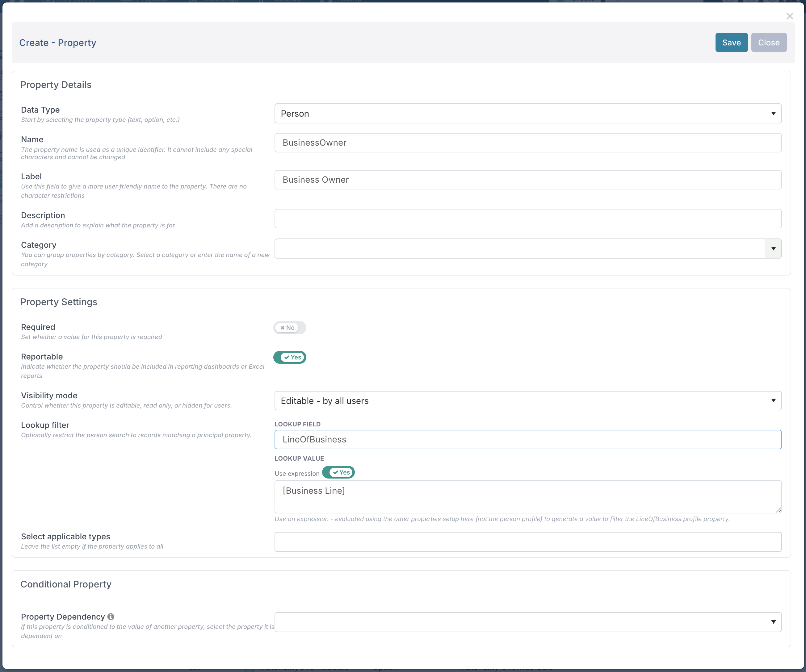The width and height of the screenshot is (806, 672).
Task: Open the Data Type dropdown
Action: tap(528, 114)
